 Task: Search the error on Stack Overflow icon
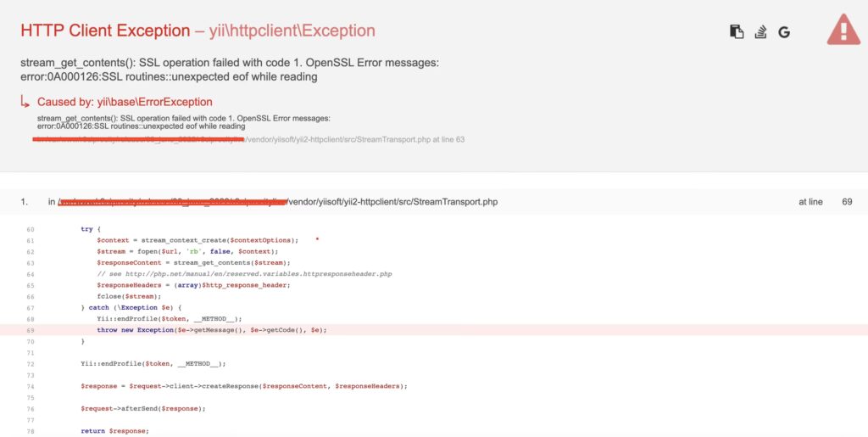[761, 32]
